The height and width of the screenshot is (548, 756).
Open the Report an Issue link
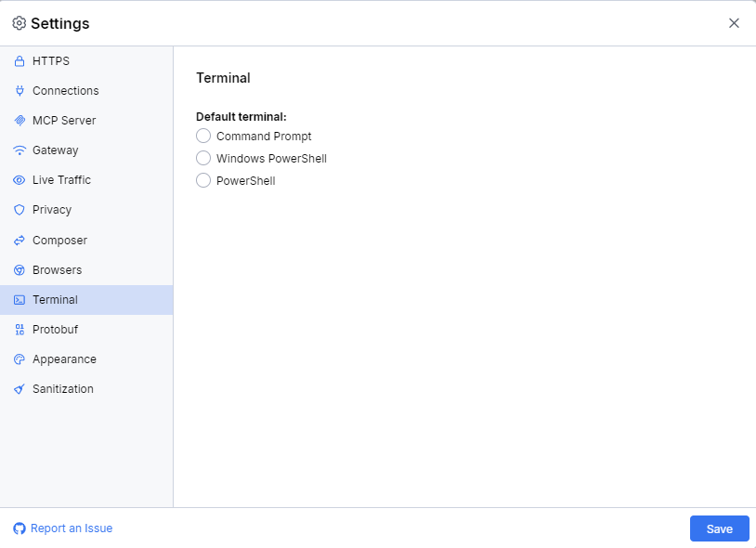click(x=62, y=528)
